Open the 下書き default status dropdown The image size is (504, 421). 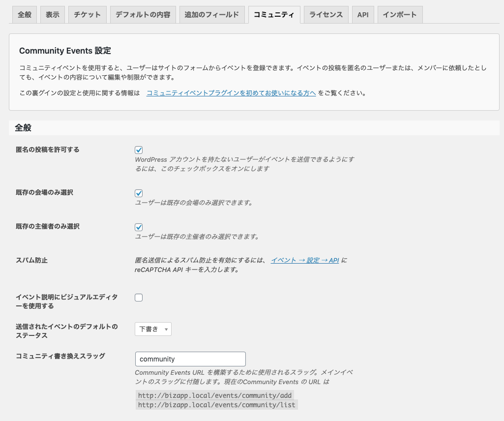click(x=153, y=329)
